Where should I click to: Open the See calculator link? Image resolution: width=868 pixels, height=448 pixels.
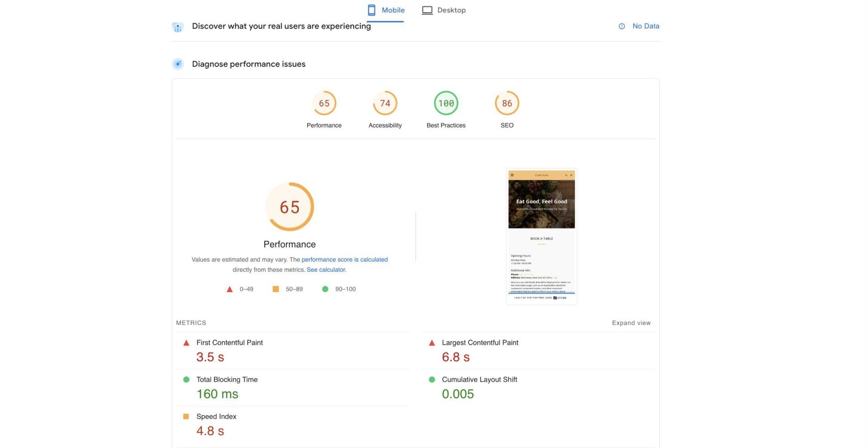(x=326, y=270)
